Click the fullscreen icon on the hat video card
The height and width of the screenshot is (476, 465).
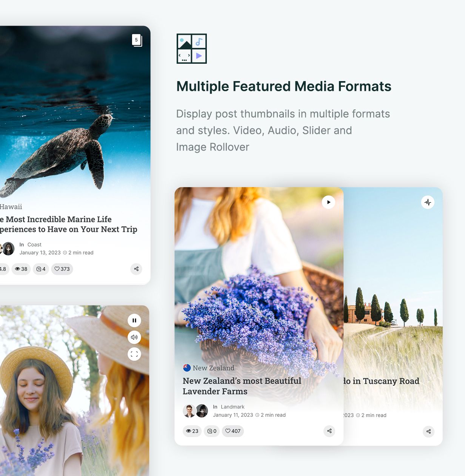pos(134,354)
